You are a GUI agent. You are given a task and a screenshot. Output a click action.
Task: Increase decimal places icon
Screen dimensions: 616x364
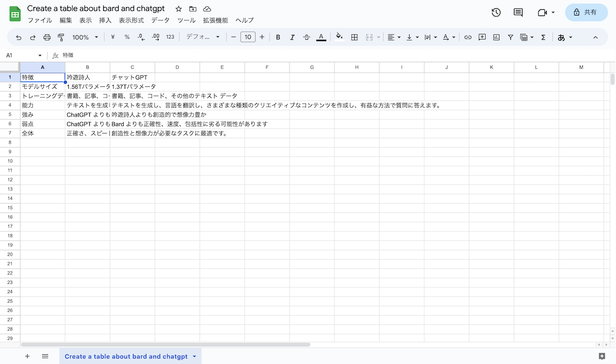coord(156,37)
